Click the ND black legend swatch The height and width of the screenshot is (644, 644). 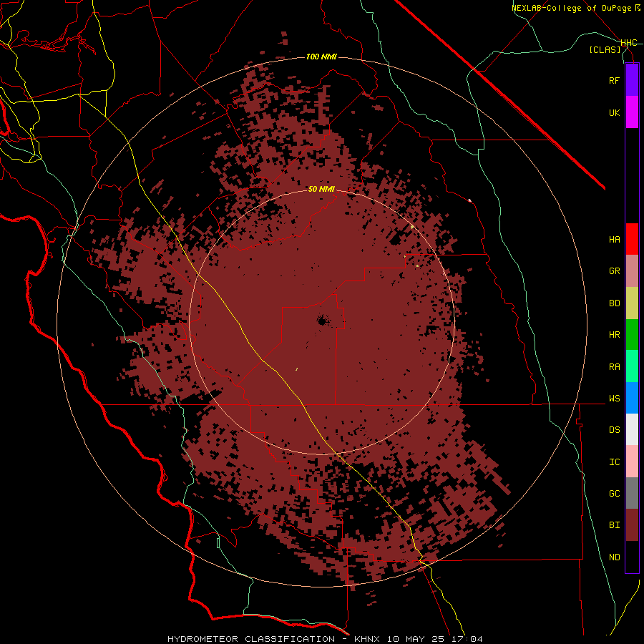click(632, 557)
